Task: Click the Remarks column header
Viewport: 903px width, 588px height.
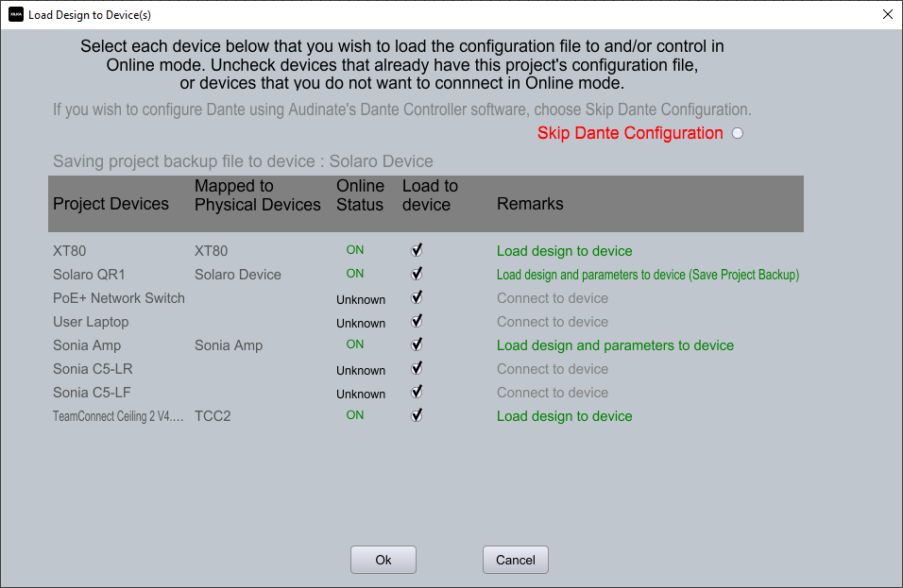Action: coord(530,204)
